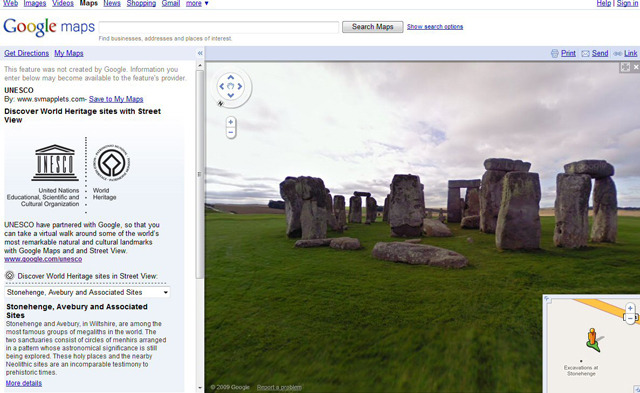Click the World Heritage emblem

click(x=111, y=162)
